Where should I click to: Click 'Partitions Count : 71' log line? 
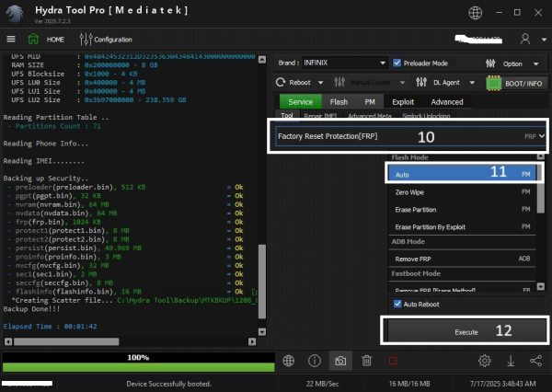[55, 126]
